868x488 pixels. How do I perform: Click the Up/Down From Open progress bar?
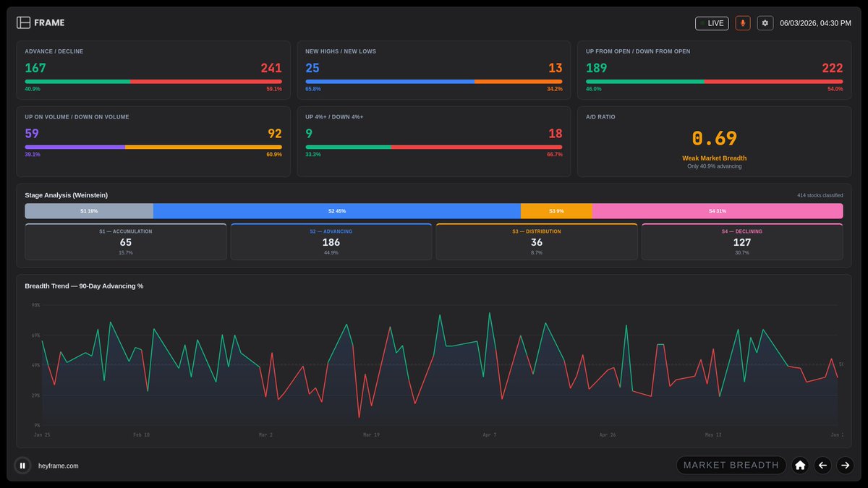pos(715,82)
